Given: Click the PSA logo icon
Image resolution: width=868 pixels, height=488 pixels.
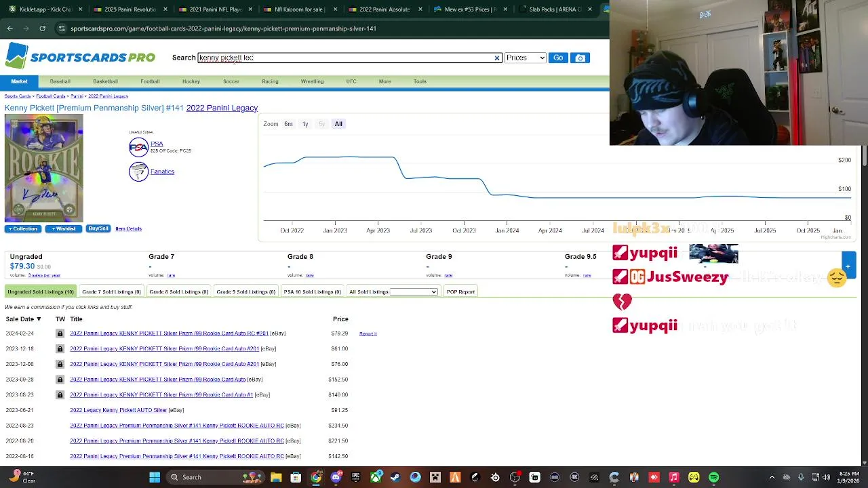Looking at the screenshot, I should point(138,147).
